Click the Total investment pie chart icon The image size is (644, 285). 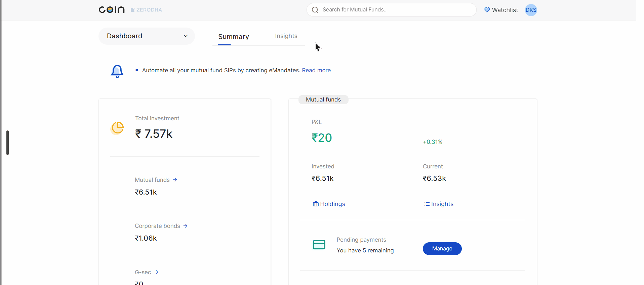click(x=117, y=128)
